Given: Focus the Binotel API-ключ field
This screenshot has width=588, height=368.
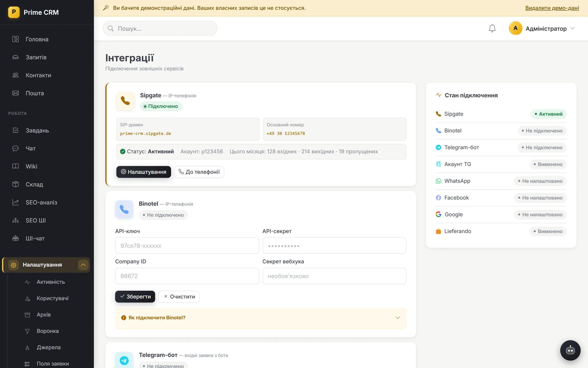Looking at the screenshot, I should tap(187, 245).
